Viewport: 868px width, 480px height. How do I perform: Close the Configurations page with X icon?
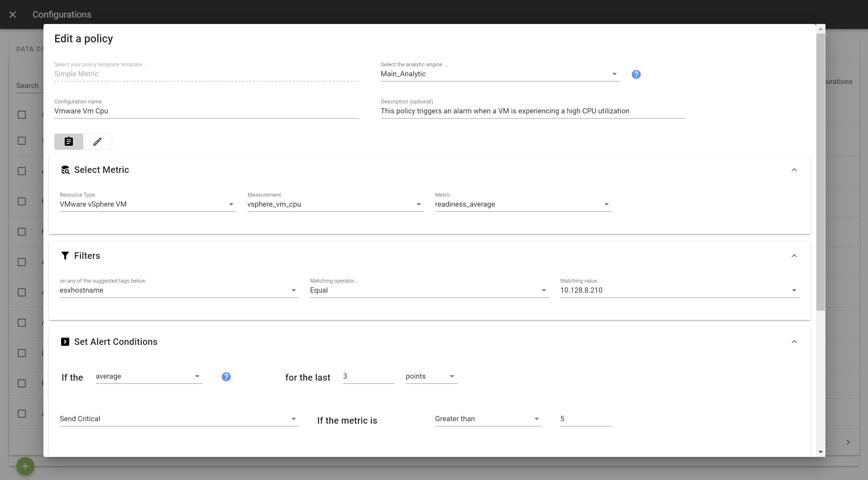pyautogui.click(x=12, y=14)
